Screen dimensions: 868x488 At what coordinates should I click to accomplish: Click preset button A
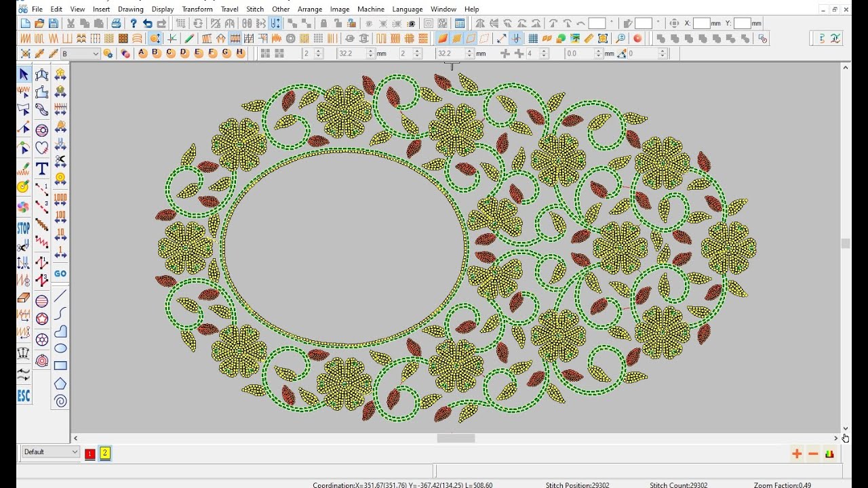pyautogui.click(x=142, y=54)
